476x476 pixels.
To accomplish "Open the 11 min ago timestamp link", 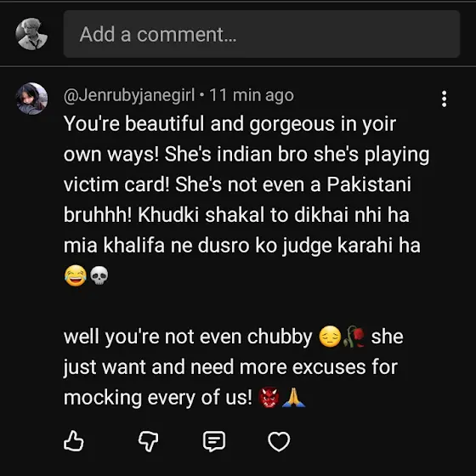I will click(x=252, y=95).
